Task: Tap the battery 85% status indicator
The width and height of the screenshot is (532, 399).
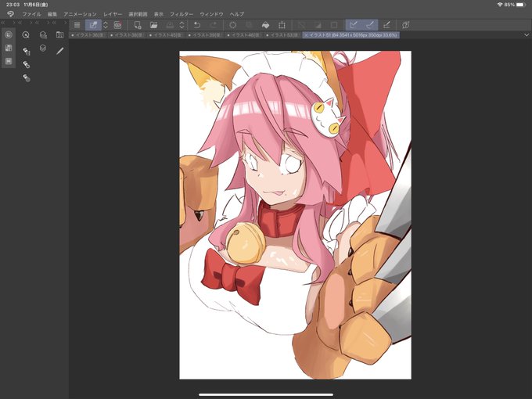Action: tap(514, 5)
